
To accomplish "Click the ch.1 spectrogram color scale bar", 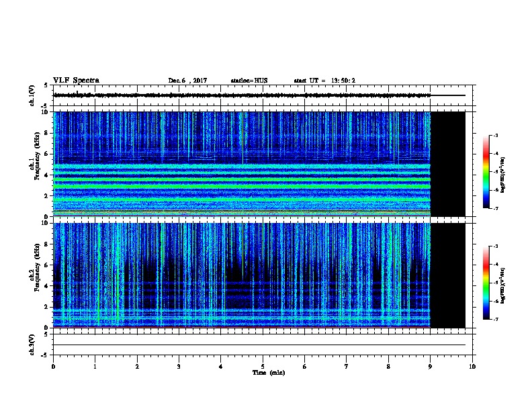I will pyautogui.click(x=486, y=172).
